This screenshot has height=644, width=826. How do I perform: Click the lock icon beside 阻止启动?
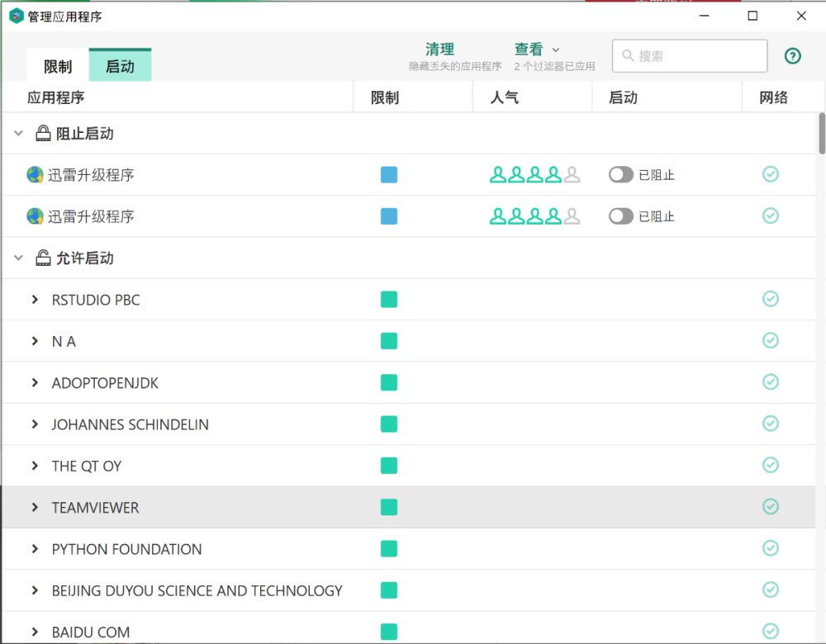click(43, 133)
